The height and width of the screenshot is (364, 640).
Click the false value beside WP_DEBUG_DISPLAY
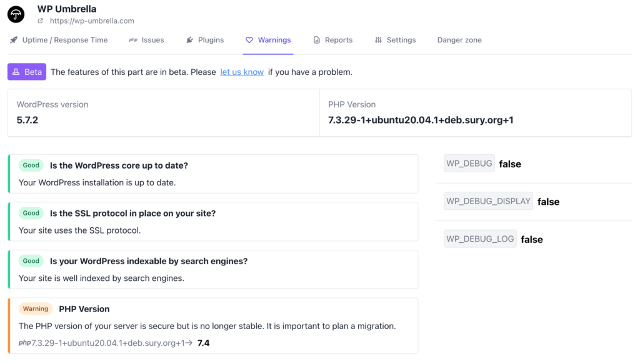(x=549, y=202)
